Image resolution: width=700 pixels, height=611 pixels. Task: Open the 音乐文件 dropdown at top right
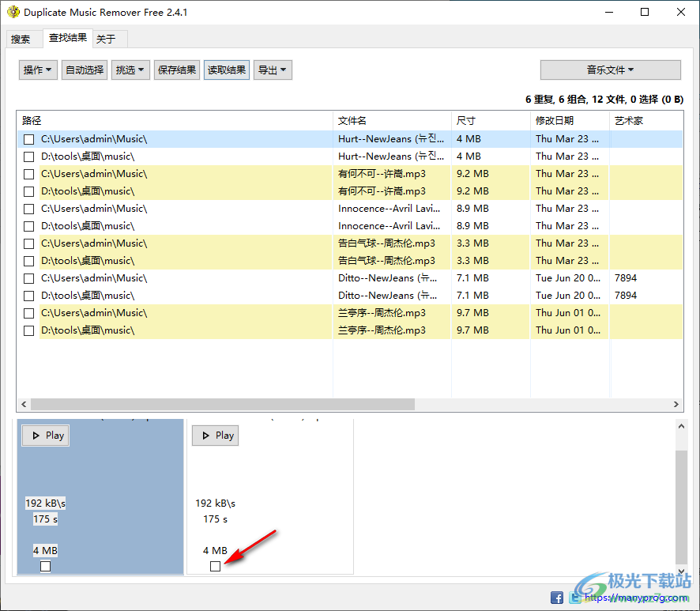click(x=609, y=70)
